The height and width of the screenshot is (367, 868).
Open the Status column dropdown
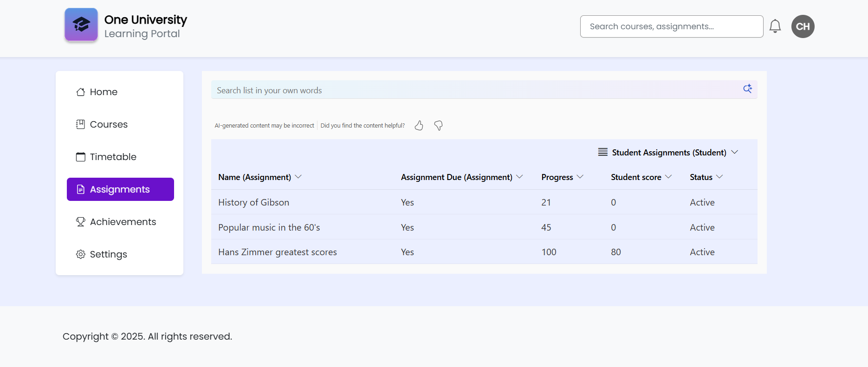point(719,177)
